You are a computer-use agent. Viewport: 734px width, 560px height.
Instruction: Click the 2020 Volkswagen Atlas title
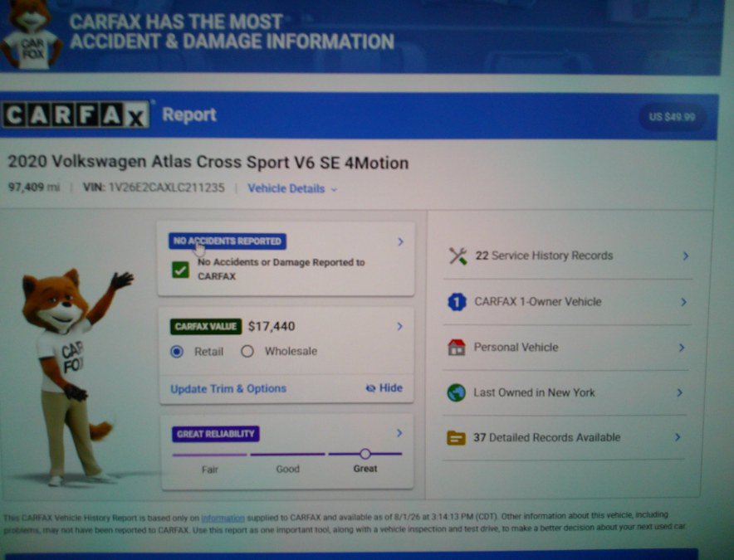(x=208, y=163)
